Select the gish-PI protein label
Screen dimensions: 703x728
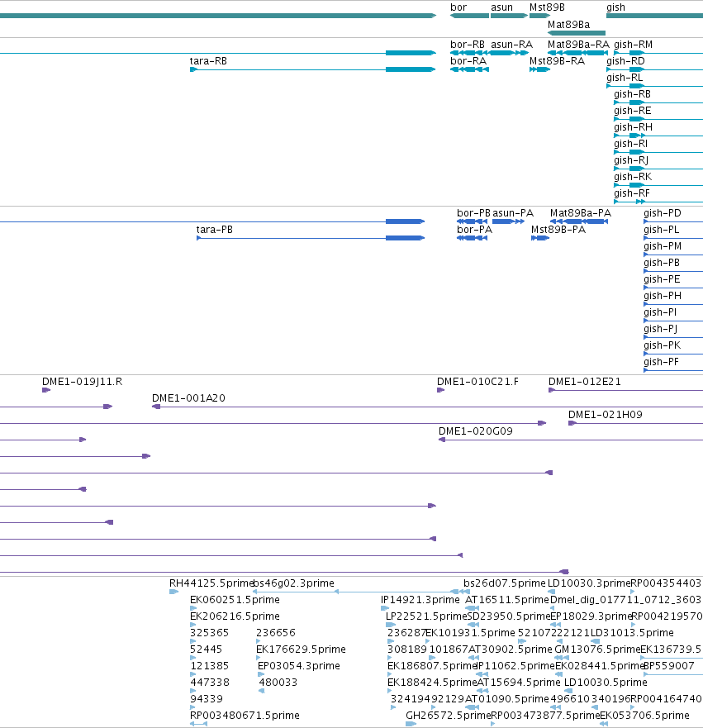pos(660,312)
